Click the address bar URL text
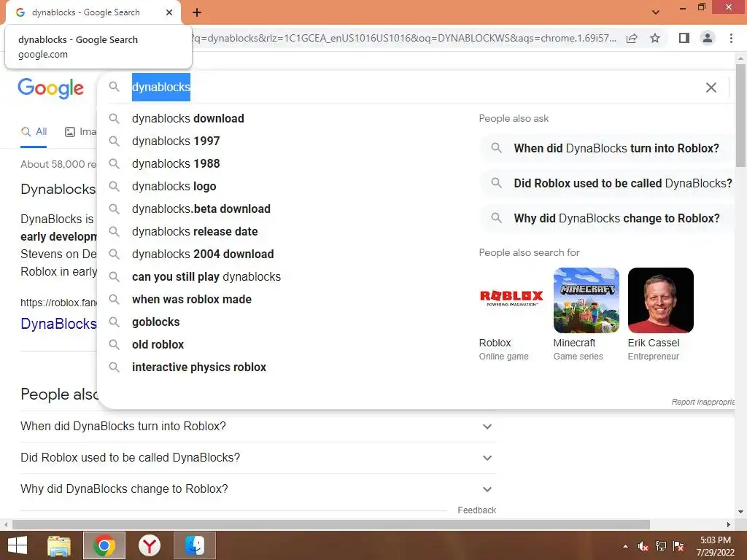This screenshot has width=747, height=560. tap(404, 38)
